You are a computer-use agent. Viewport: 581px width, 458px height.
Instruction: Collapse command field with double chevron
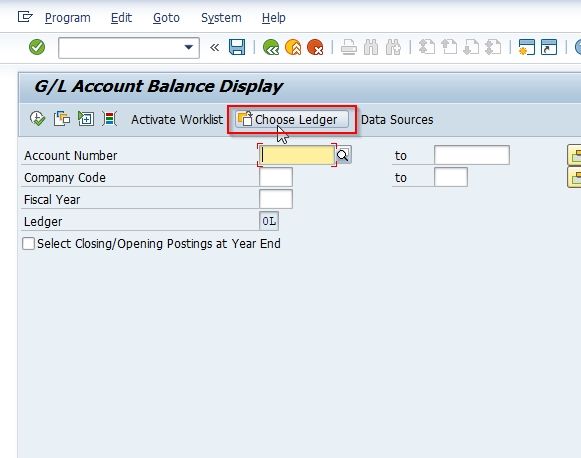[215, 47]
